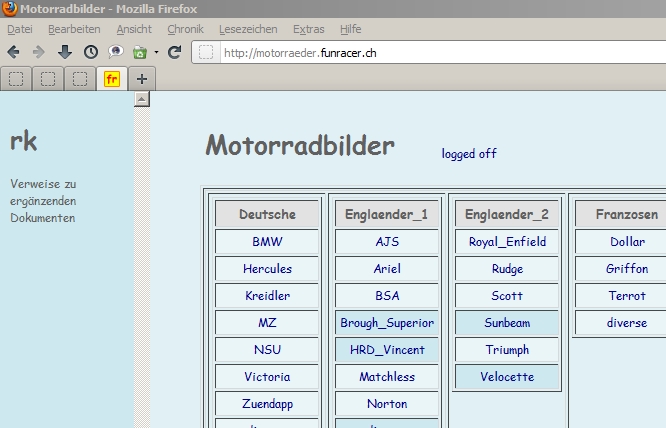Screen dimensions: 666x428
Task: Open the Kreidler link
Action: (267, 296)
